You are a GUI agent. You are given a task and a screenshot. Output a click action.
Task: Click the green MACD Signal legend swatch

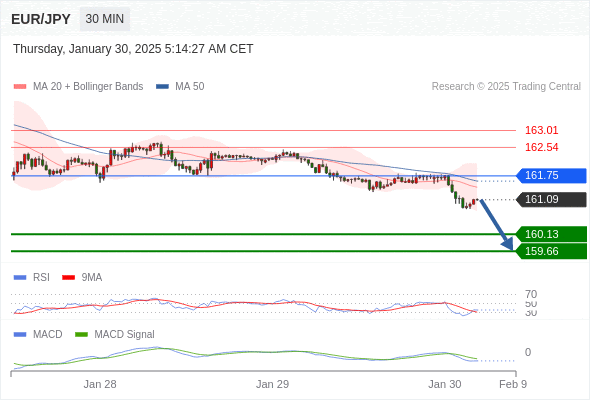click(81, 335)
